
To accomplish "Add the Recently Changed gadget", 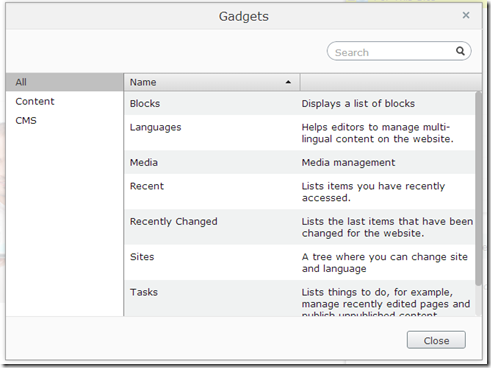I will click(300, 227).
